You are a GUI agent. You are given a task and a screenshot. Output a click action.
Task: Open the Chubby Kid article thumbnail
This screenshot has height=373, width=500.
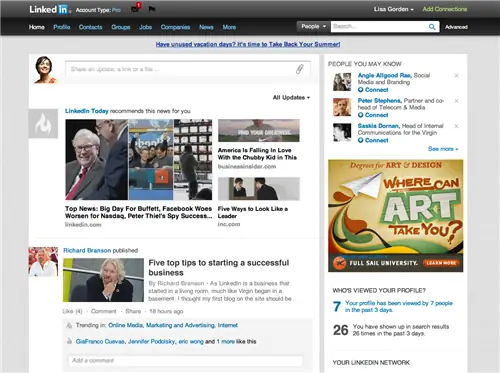click(x=259, y=130)
